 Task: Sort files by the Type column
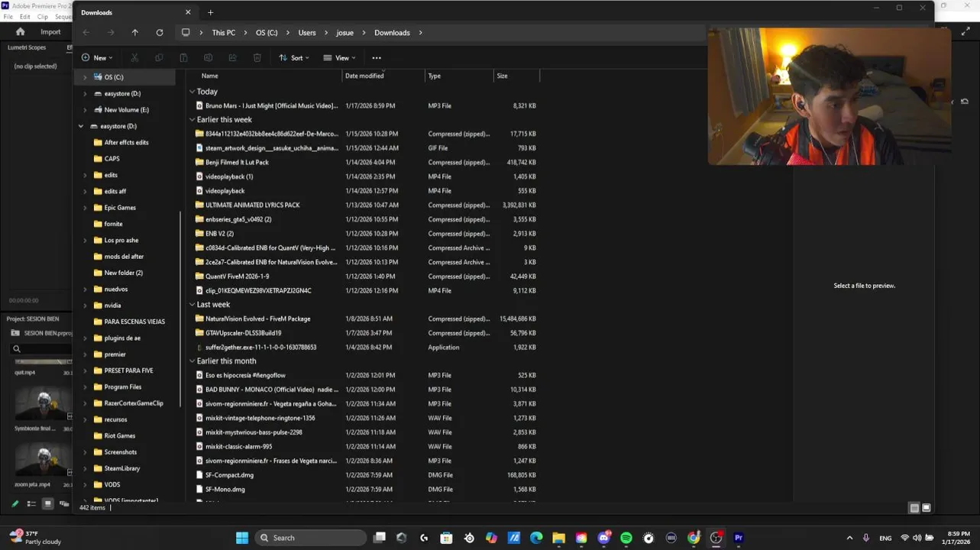pyautogui.click(x=459, y=76)
